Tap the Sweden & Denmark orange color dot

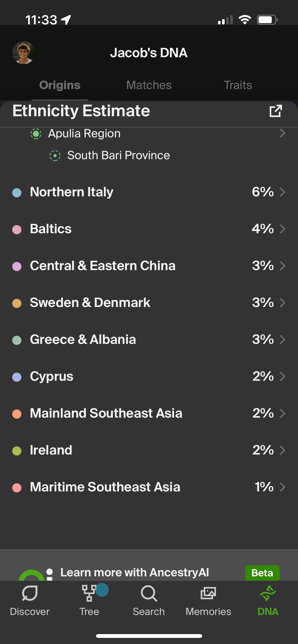pyautogui.click(x=17, y=303)
